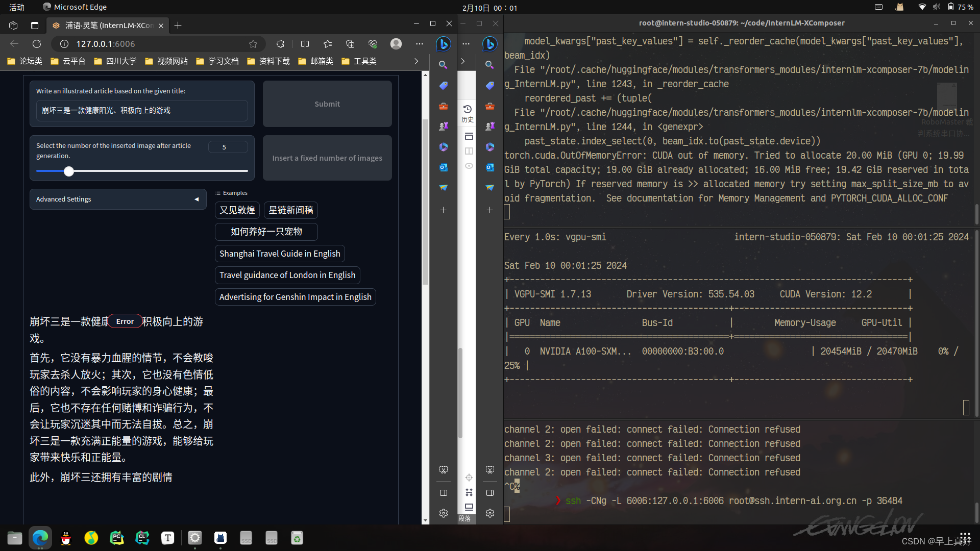Open the Collections icon
The image size is (980, 551).
[350, 44]
